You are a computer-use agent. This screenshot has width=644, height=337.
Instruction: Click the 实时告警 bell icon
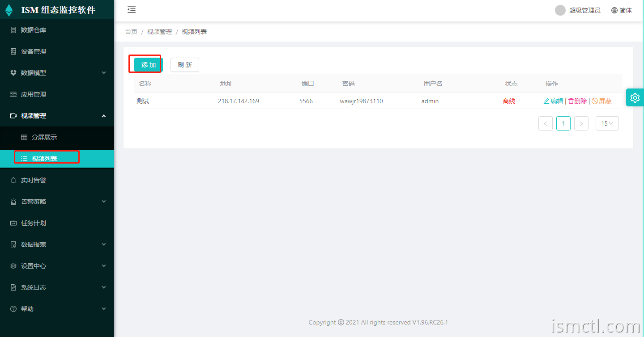(13, 180)
